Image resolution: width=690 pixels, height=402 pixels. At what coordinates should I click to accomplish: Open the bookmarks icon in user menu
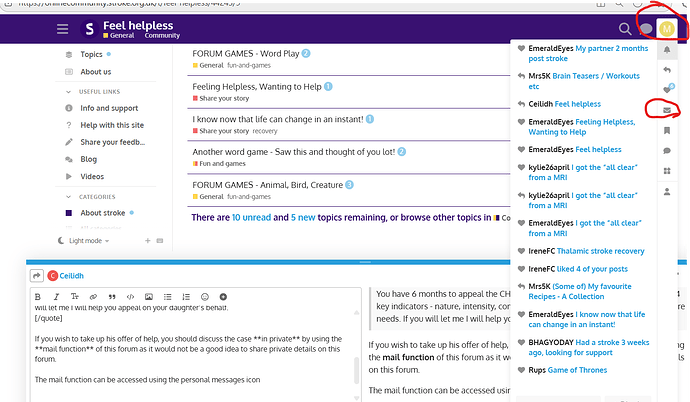click(666, 128)
